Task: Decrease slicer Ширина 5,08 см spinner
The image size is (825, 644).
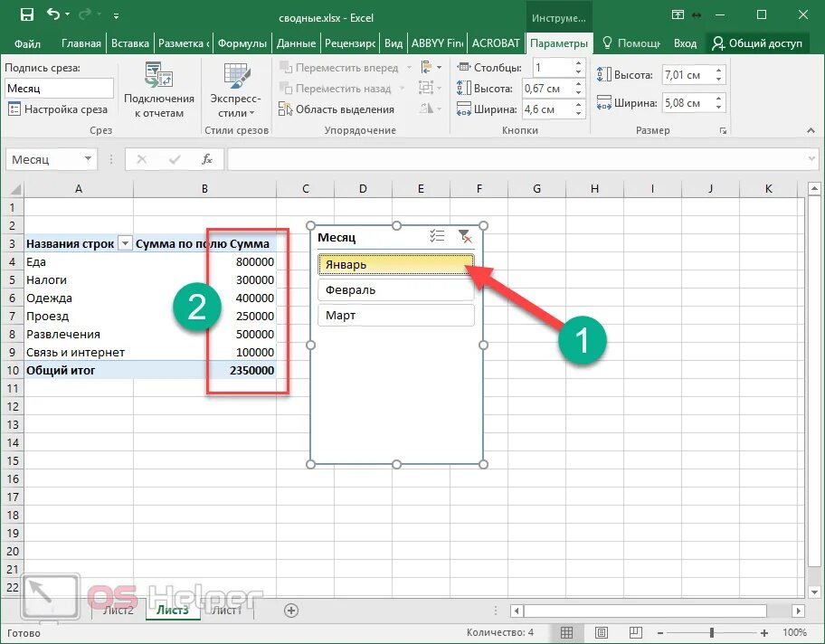Action: click(719, 108)
